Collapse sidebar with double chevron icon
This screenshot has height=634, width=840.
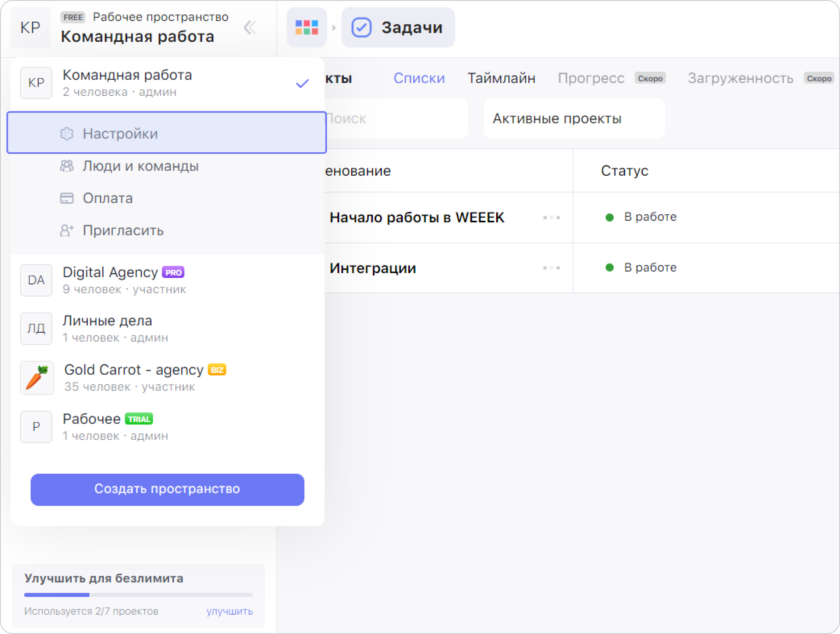pos(250,27)
